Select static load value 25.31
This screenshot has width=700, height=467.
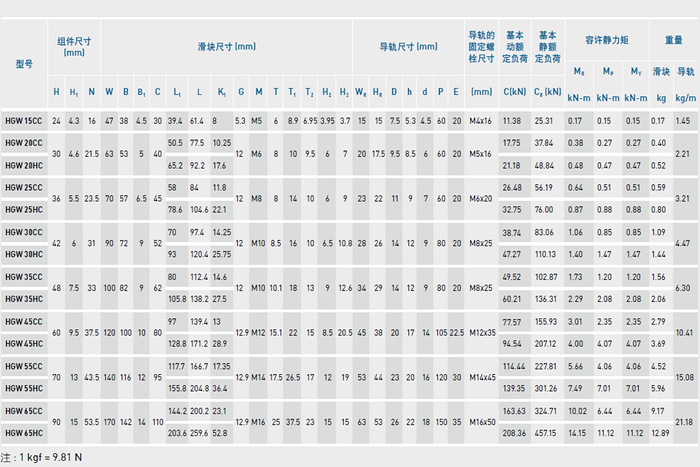click(x=544, y=121)
